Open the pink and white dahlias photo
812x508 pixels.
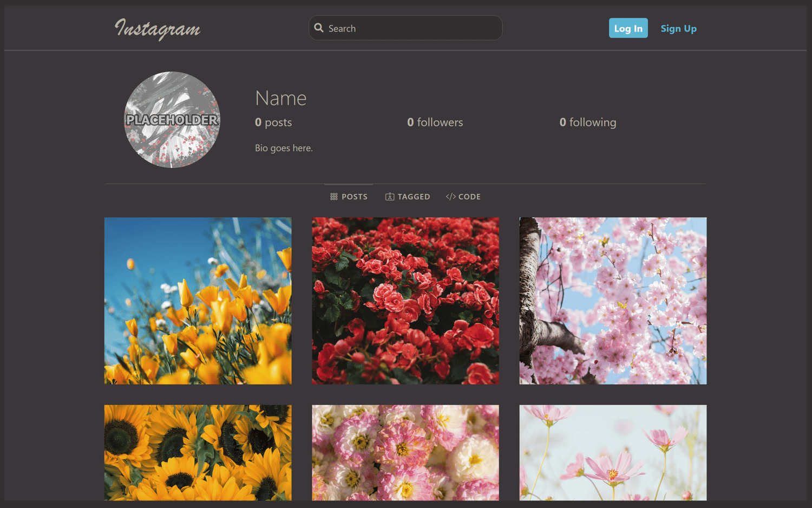click(405, 453)
